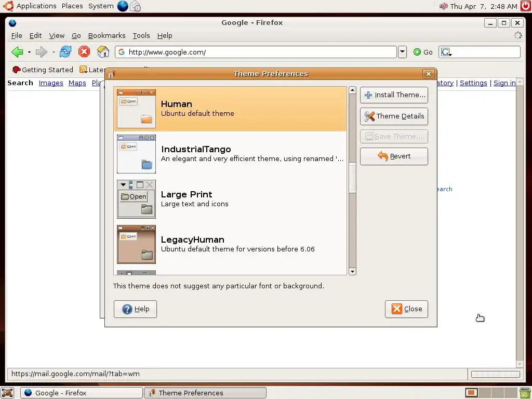Screen dimensions: 532x399
Task: Click the Firefox throbber activity icon
Action: pyautogui.click(x=518, y=35)
